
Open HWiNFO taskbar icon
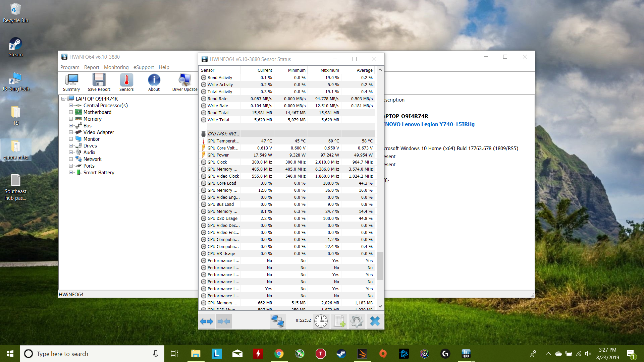pyautogui.click(x=466, y=354)
